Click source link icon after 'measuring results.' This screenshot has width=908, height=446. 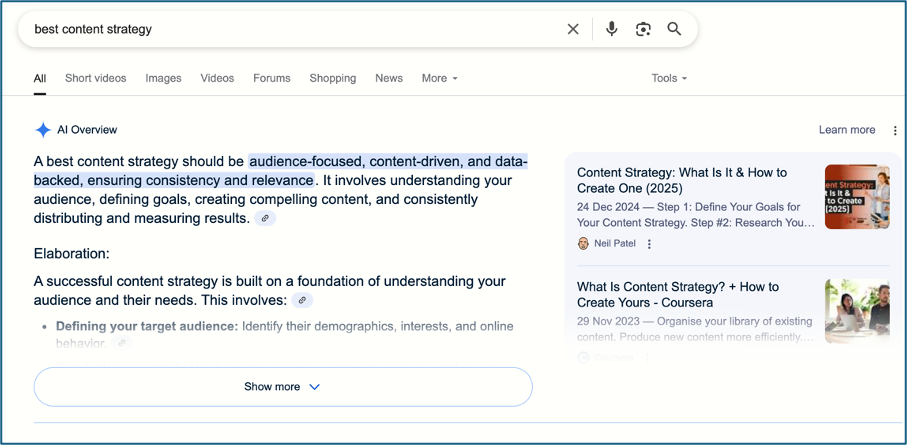coord(265,218)
